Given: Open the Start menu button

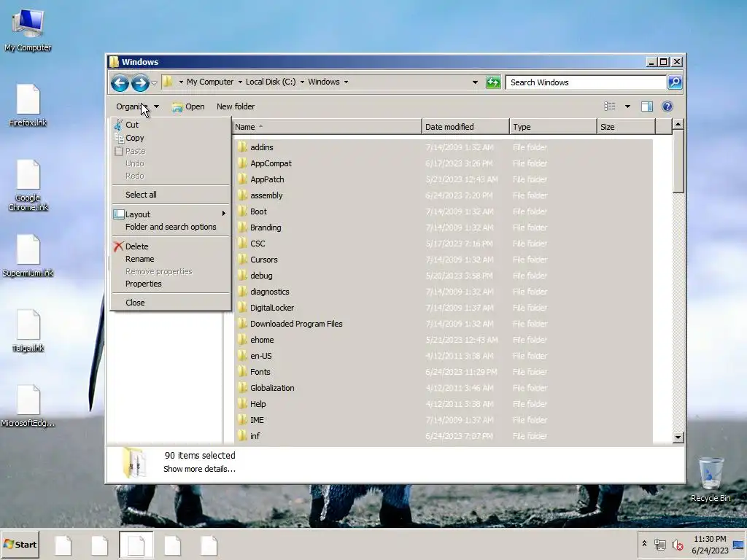Looking at the screenshot, I should pyautogui.click(x=20, y=544).
